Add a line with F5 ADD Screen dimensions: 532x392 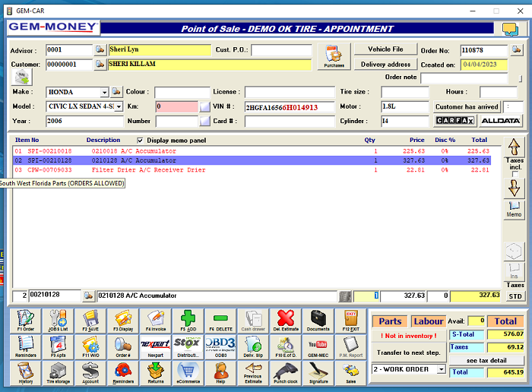(x=188, y=321)
